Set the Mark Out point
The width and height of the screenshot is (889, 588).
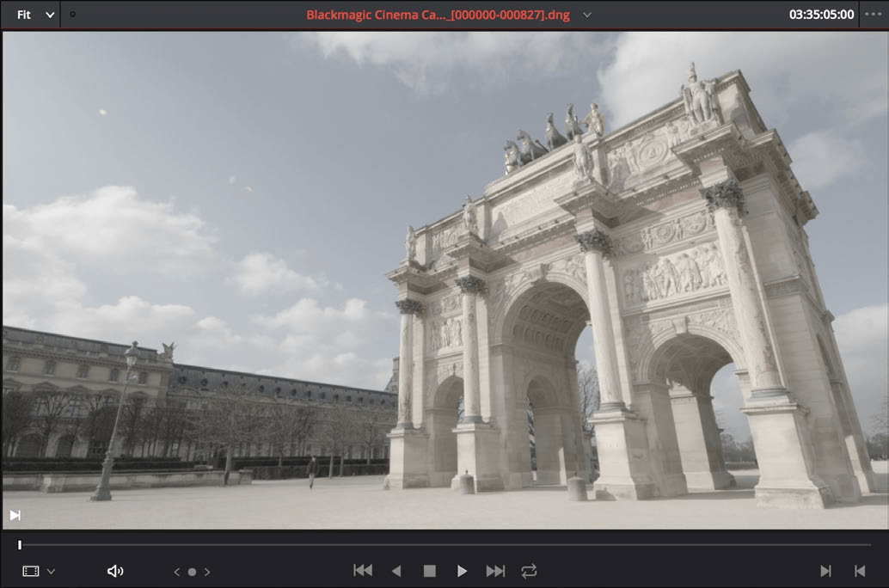859,571
